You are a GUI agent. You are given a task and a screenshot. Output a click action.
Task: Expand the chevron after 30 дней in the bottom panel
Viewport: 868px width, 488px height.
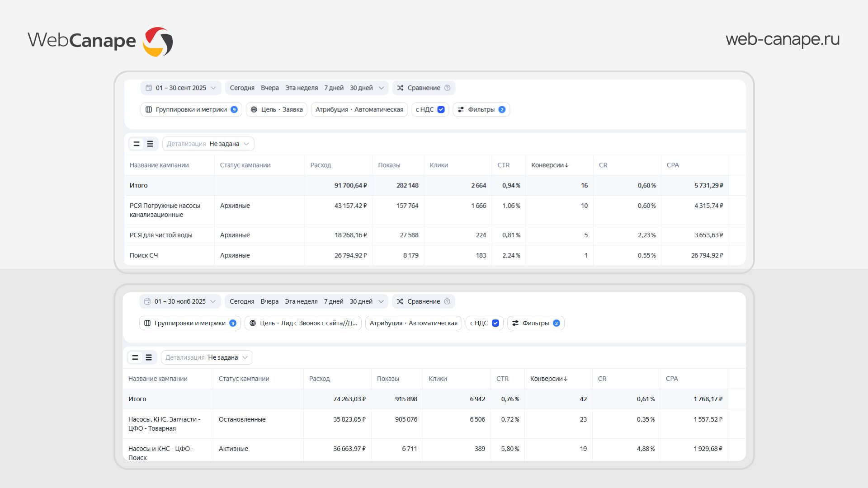point(381,301)
